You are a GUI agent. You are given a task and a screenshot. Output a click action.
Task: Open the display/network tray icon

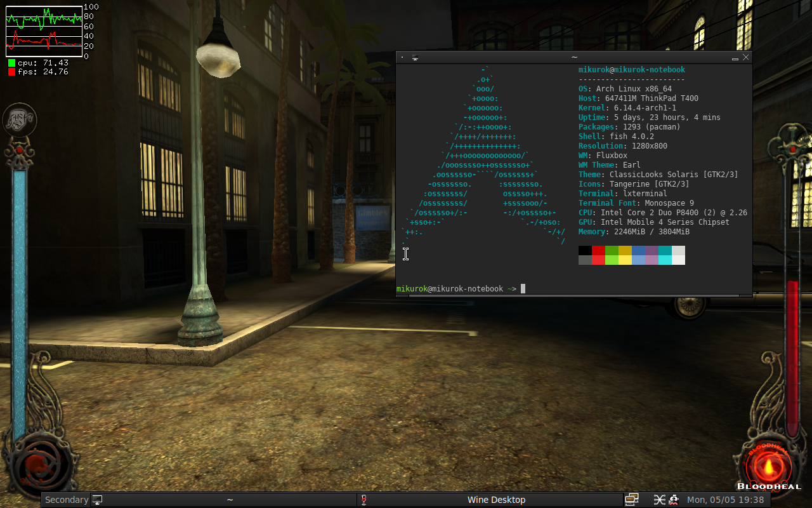tap(631, 500)
